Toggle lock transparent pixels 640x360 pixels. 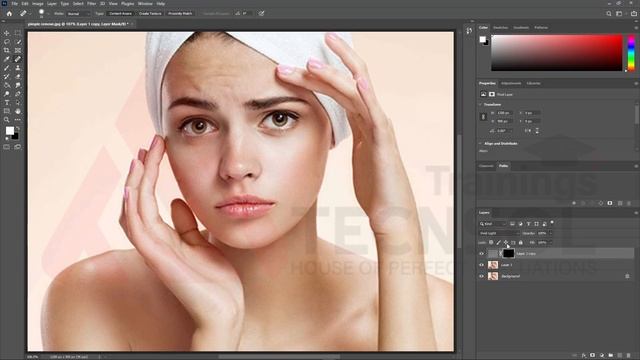click(x=491, y=242)
